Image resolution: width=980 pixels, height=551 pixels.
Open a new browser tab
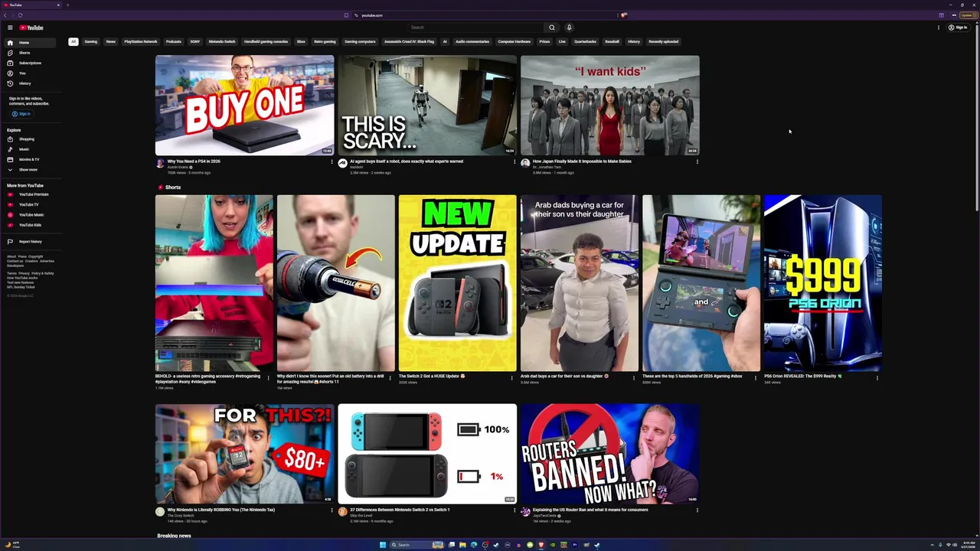click(67, 5)
